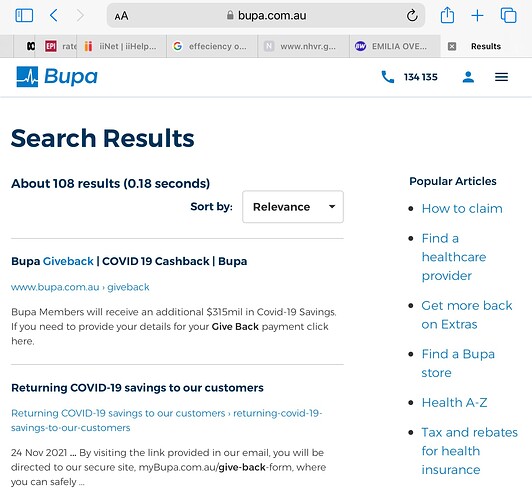
Task: Switch to the Google effeciency tab
Action: [x=212, y=46]
